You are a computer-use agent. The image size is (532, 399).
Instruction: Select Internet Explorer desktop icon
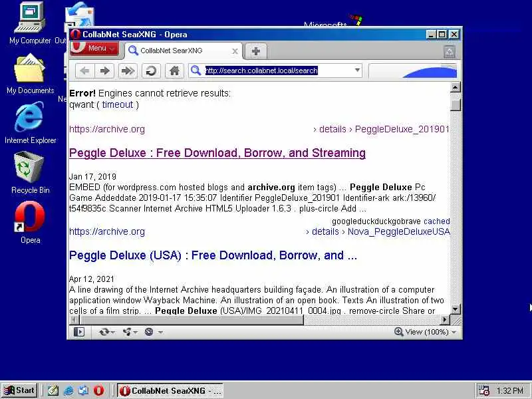tap(30, 123)
